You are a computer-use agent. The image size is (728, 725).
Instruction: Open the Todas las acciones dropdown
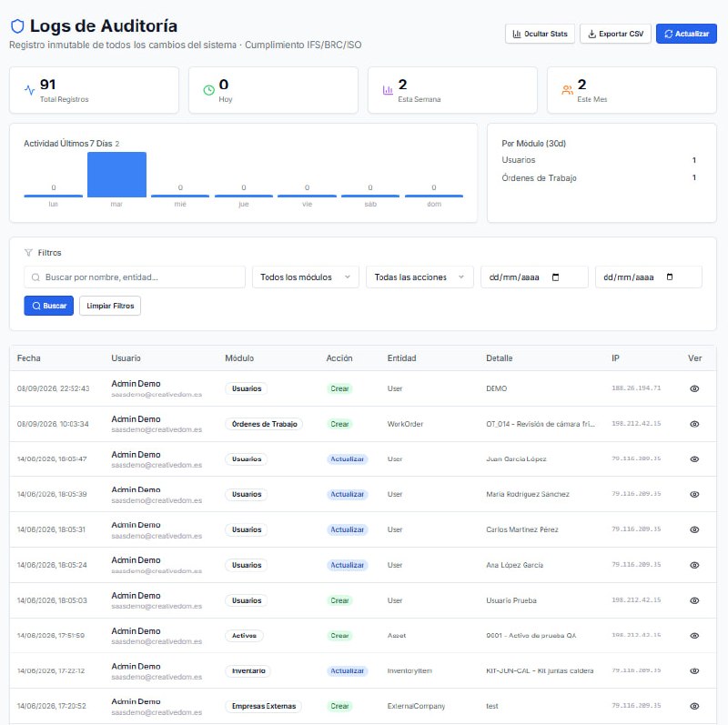pos(420,277)
